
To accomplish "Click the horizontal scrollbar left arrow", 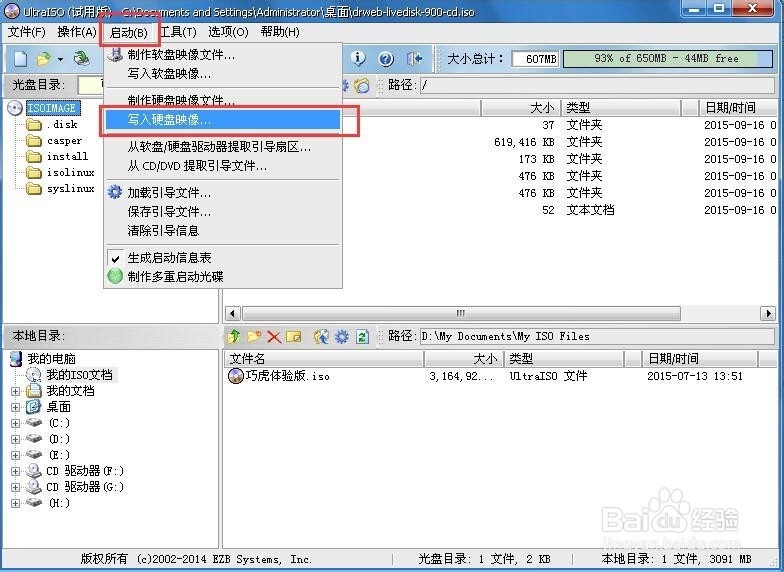I will point(232,314).
